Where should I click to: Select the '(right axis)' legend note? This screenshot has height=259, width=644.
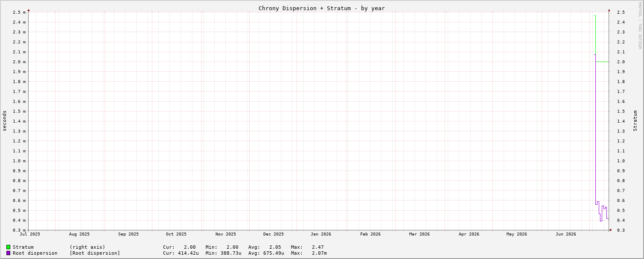(x=87, y=247)
